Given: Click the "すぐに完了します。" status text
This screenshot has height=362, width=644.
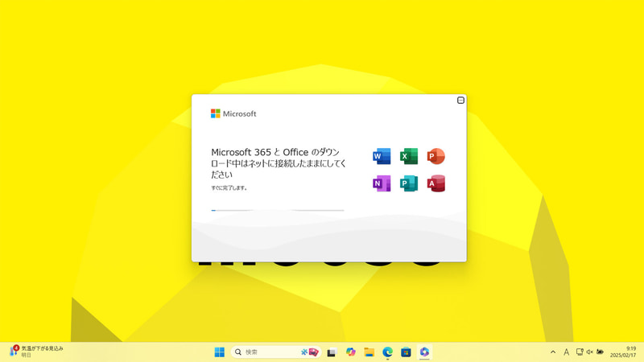Looking at the screenshot, I should pyautogui.click(x=229, y=188).
